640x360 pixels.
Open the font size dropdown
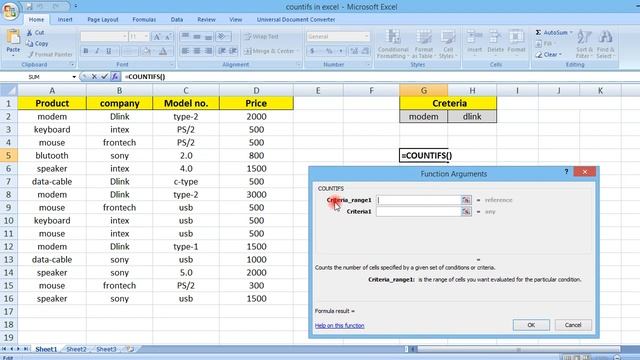(x=146, y=36)
